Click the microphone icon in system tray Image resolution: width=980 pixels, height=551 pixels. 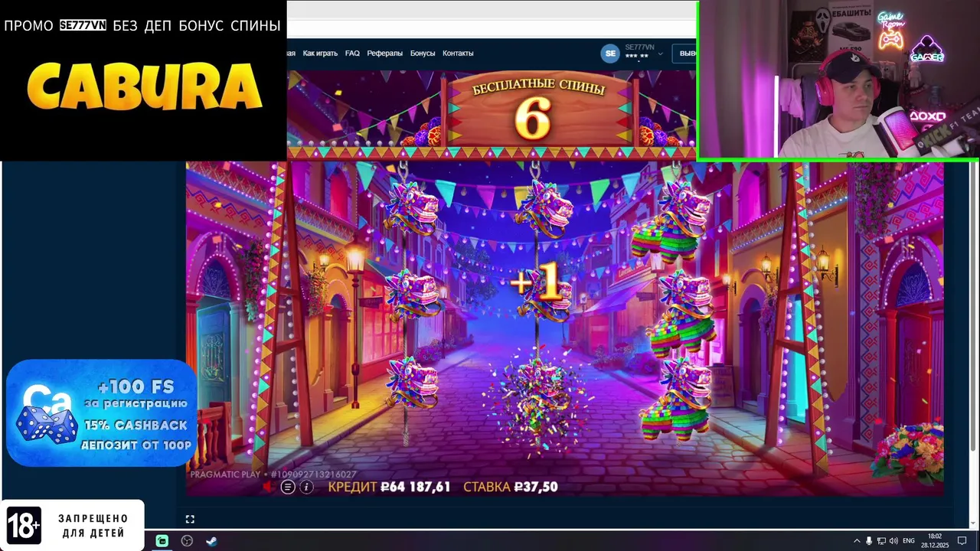point(869,541)
